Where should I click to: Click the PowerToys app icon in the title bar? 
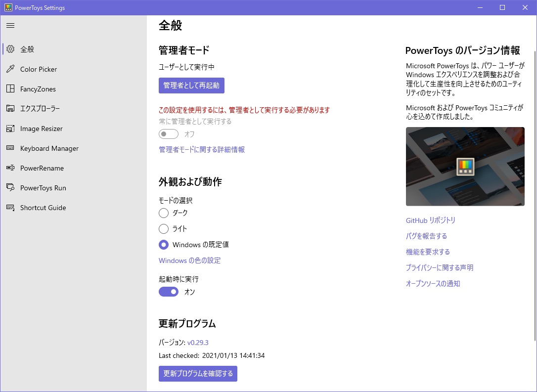(x=8, y=7)
